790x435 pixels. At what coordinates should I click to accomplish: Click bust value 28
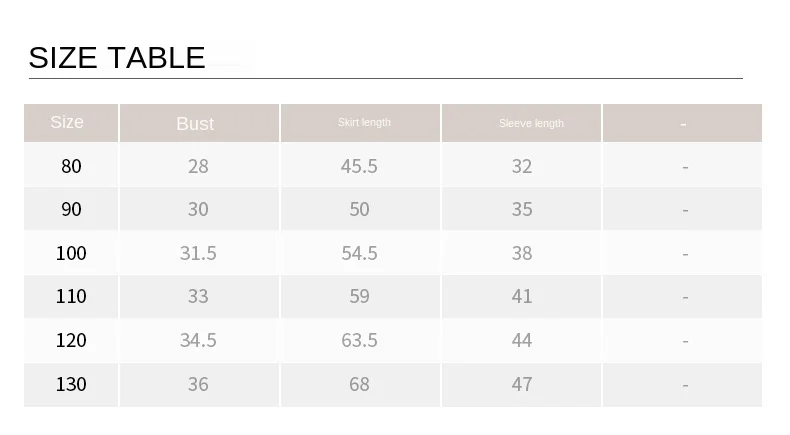(x=198, y=166)
